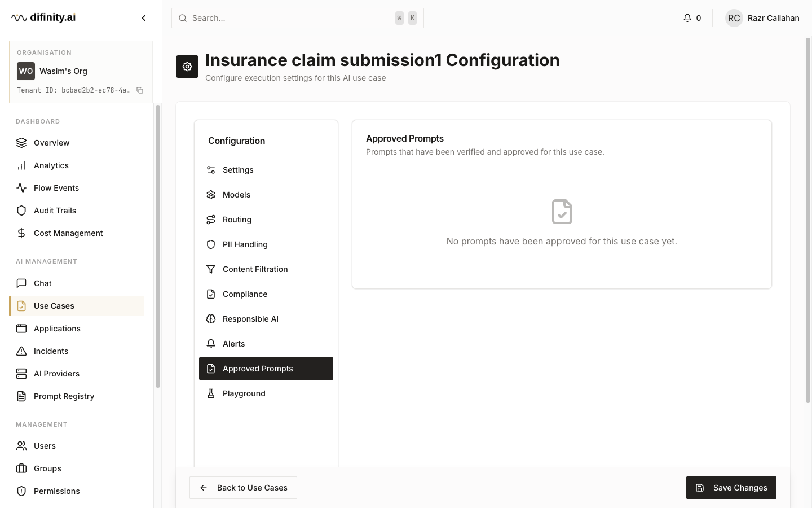The height and width of the screenshot is (508, 812).
Task: Click the Cost Management dollar icon
Action: tap(21, 233)
